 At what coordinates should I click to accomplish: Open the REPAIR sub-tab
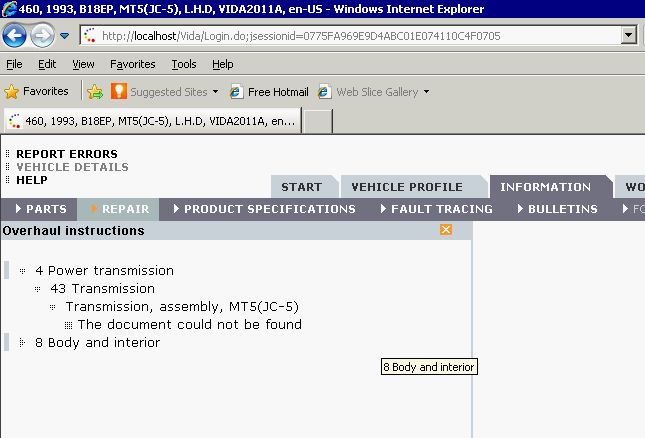point(119,209)
